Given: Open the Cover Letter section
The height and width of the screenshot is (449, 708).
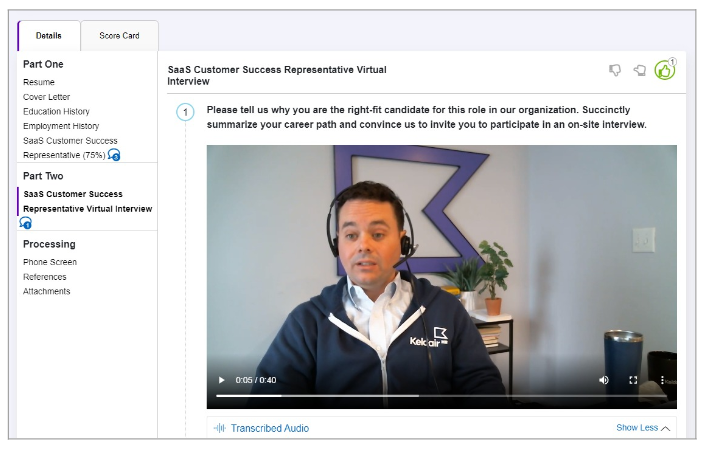Looking at the screenshot, I should (x=47, y=97).
